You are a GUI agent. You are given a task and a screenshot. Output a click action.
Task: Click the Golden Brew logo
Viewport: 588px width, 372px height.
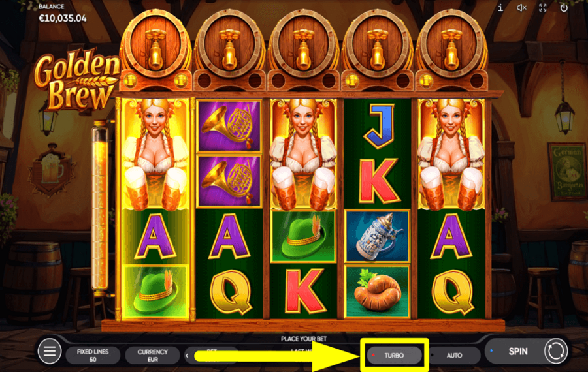click(x=78, y=80)
